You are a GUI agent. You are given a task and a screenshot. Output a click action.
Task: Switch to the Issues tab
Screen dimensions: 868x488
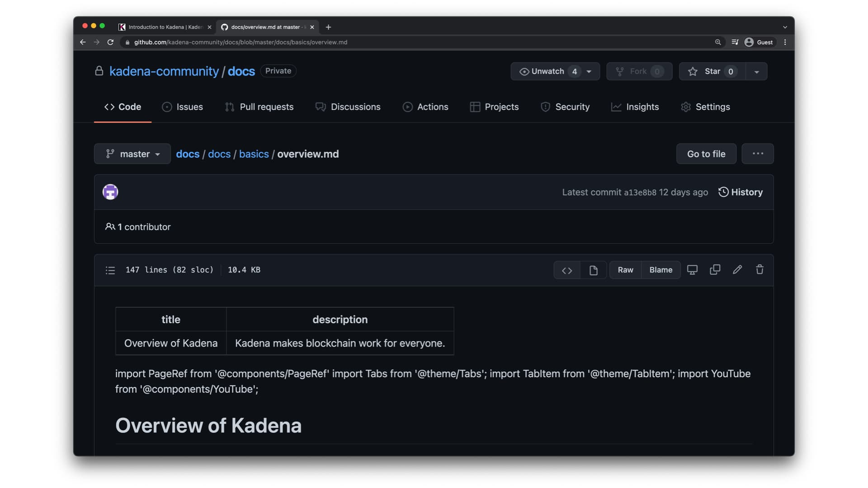pyautogui.click(x=189, y=107)
